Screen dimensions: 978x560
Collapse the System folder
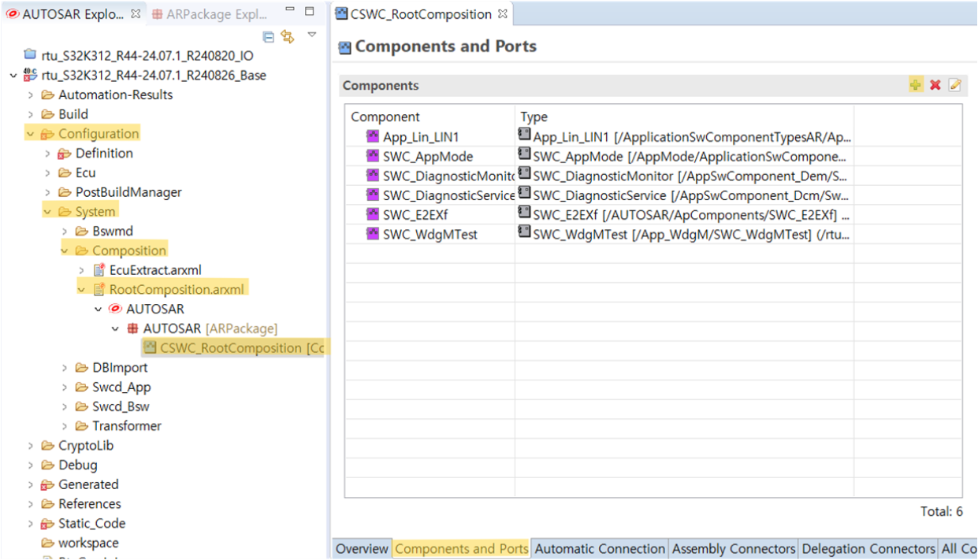click(x=48, y=212)
